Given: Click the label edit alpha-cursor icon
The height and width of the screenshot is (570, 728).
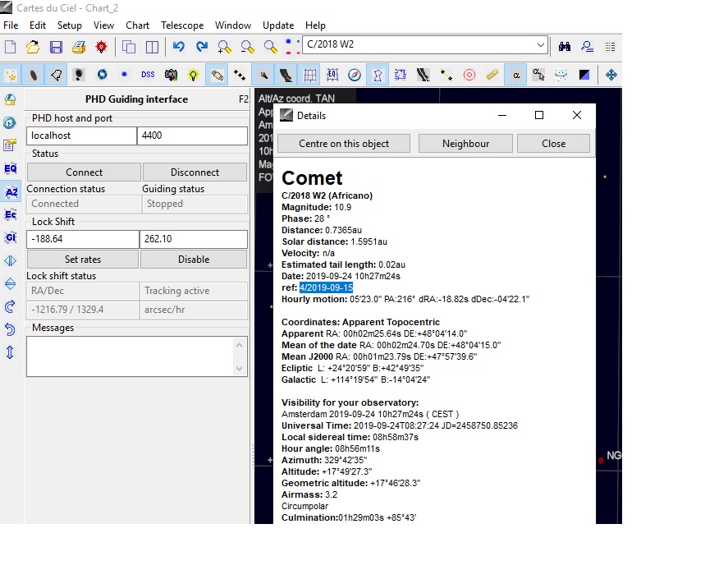Looking at the screenshot, I should (x=538, y=75).
